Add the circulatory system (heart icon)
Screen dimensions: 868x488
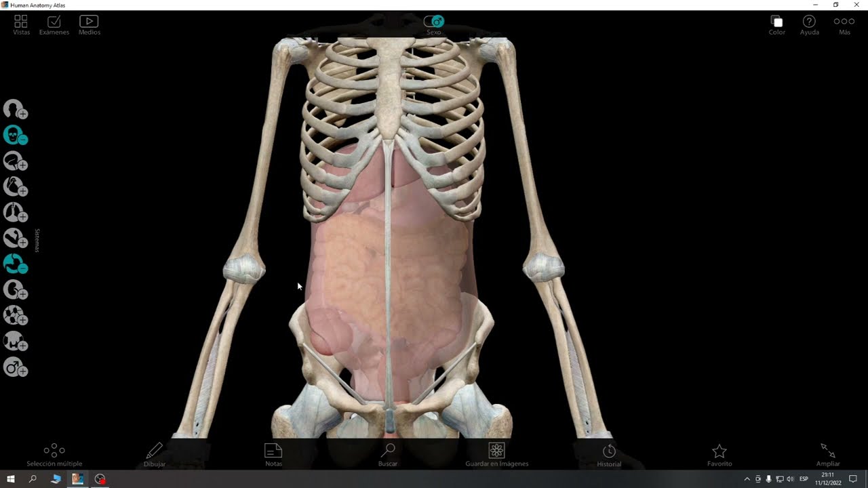coord(15,187)
